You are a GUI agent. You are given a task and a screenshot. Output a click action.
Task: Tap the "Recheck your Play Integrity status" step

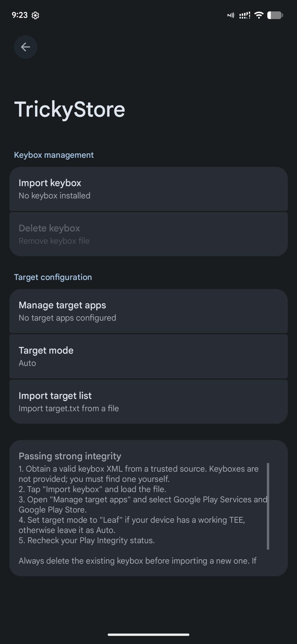pyautogui.click(x=86, y=540)
